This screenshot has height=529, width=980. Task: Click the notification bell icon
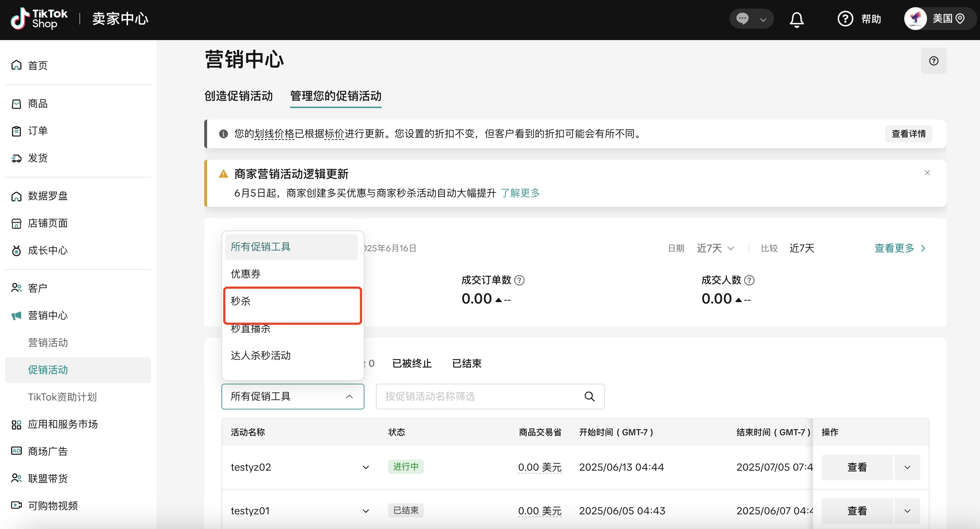click(x=796, y=19)
